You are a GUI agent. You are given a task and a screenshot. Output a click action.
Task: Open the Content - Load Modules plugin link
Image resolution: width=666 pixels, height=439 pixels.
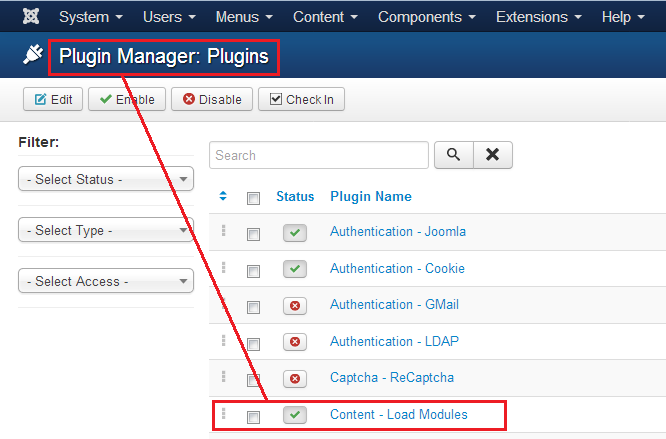[x=399, y=414]
